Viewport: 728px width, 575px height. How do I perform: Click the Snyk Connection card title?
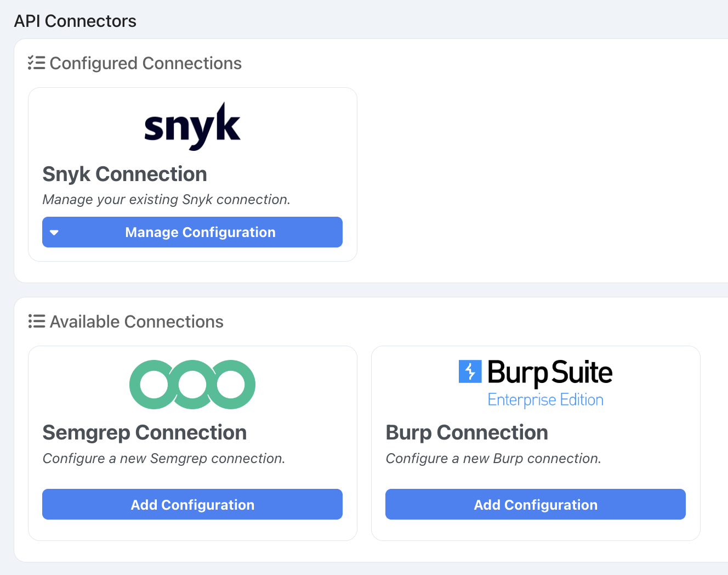pyautogui.click(x=124, y=174)
